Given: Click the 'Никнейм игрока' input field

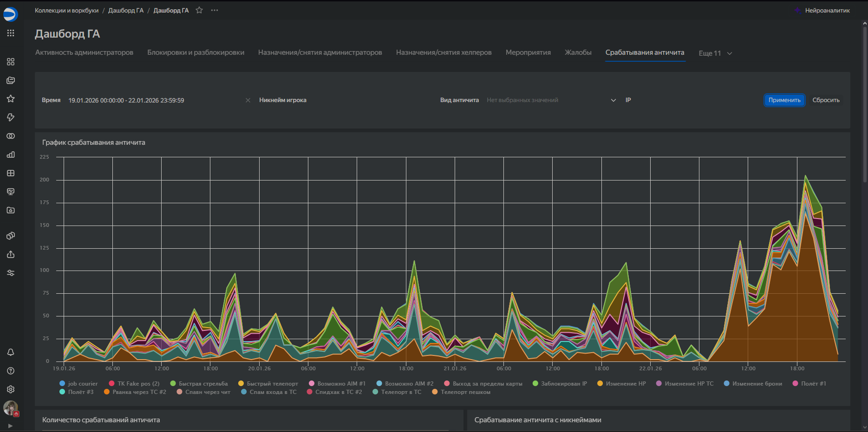Looking at the screenshot, I should click(367, 100).
